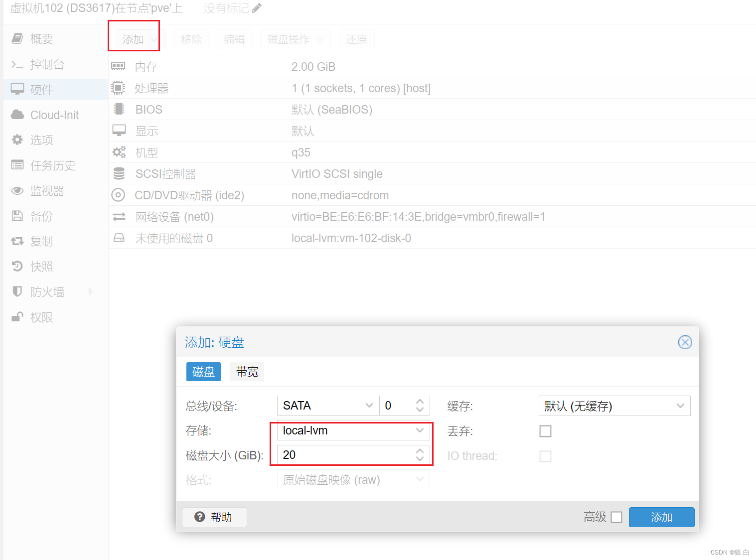Screen dimensions: 756x560
Task: Select the 处理器 CPU icon
Action: coord(118,88)
